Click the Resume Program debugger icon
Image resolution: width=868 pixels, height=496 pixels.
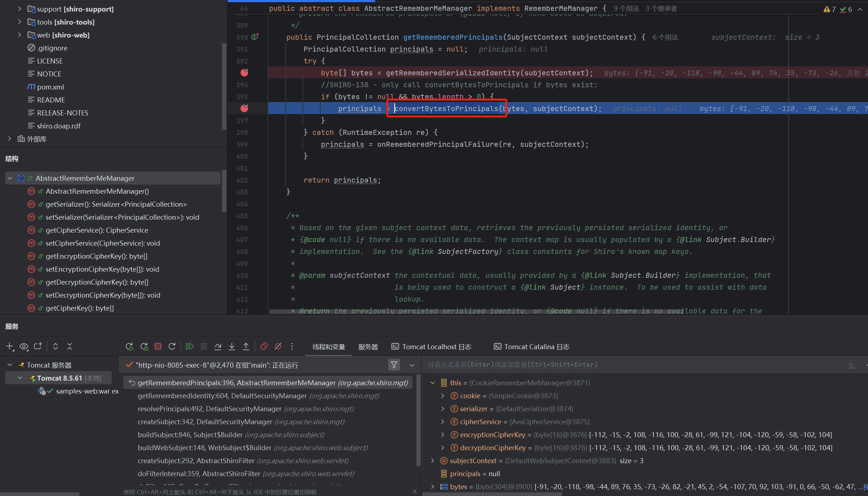[x=189, y=347]
